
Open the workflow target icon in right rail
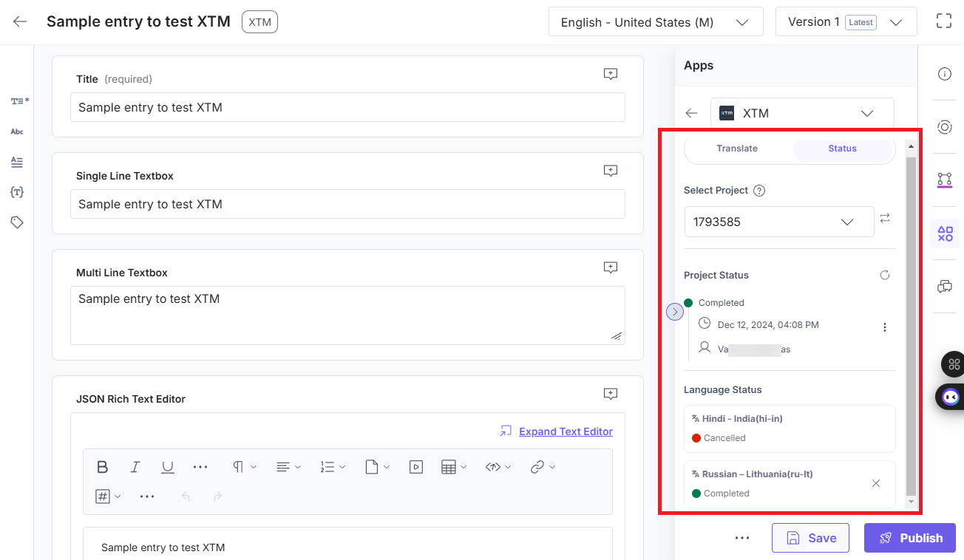[x=944, y=127]
